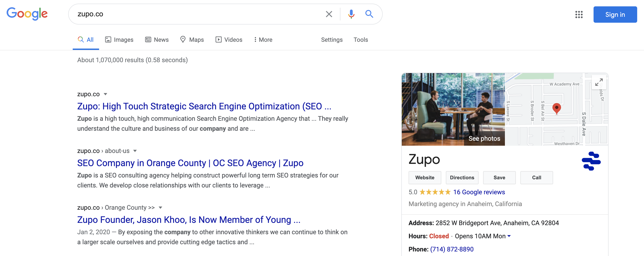Viewport: 644px width, 256px height.
Task: Expand arrow next to first zupo.co result
Action: pos(105,94)
